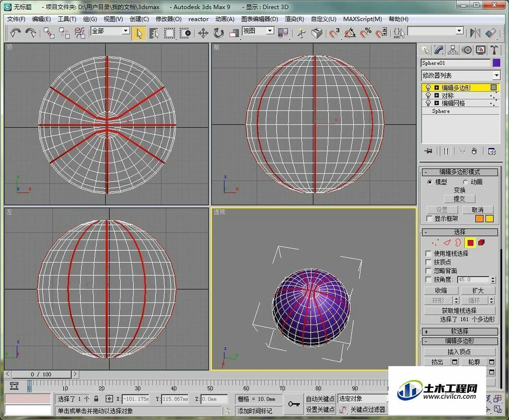This screenshot has width=509, height=420.
Task: Click the 获取堆栈选择 button
Action: click(x=459, y=310)
